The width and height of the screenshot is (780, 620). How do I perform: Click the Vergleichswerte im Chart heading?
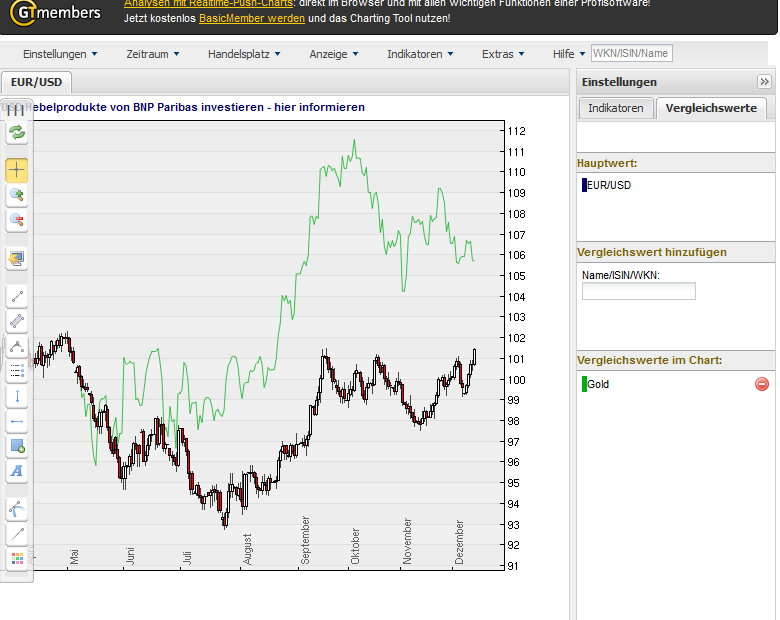649,360
